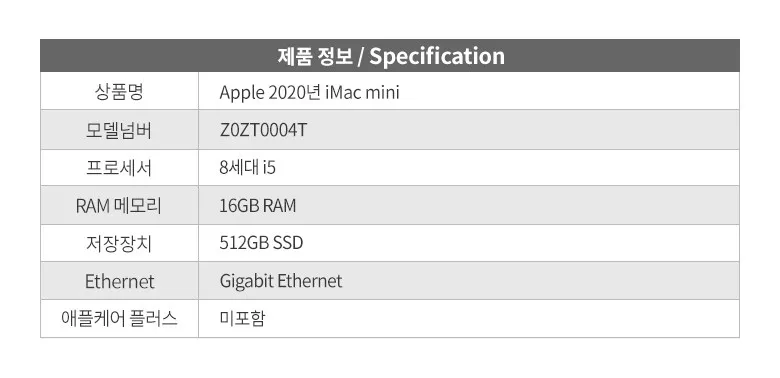Click the 미포함 value text
This screenshot has width=780, height=378.
pyautogui.click(x=242, y=319)
